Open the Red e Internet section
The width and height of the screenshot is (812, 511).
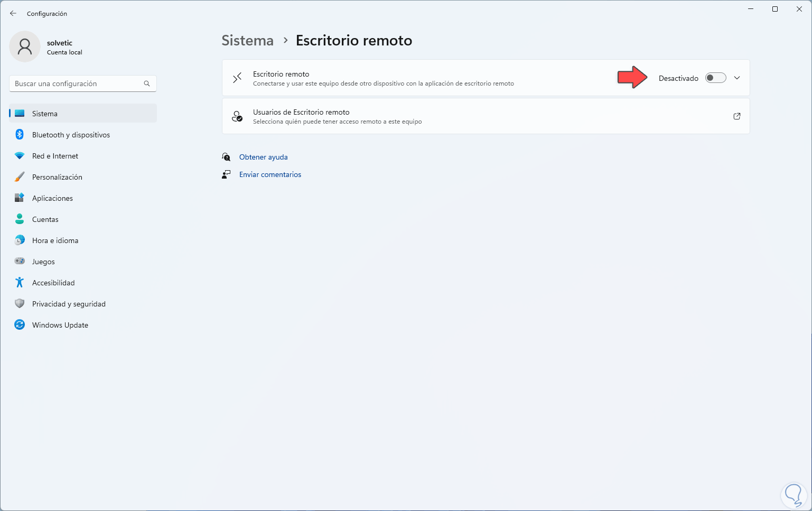[x=55, y=156]
